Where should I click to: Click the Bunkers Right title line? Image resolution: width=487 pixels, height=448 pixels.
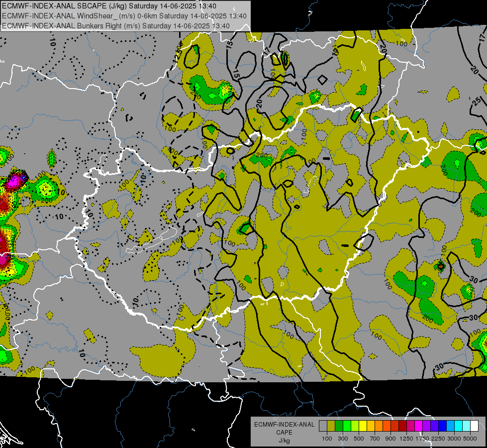click(x=116, y=26)
